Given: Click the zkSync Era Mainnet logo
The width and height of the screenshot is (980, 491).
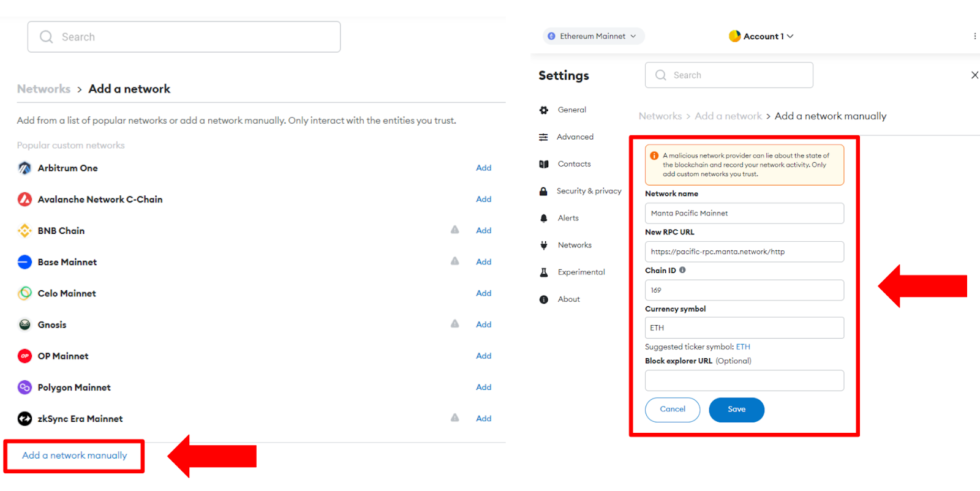Looking at the screenshot, I should (x=24, y=419).
